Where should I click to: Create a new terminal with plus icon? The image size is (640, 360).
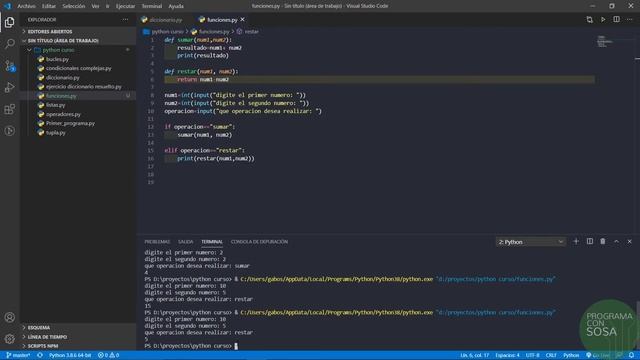576,242
